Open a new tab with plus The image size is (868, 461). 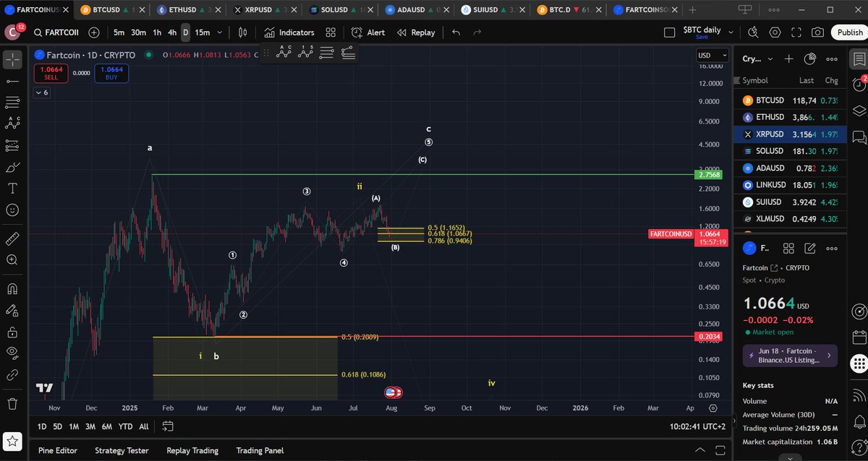point(693,10)
